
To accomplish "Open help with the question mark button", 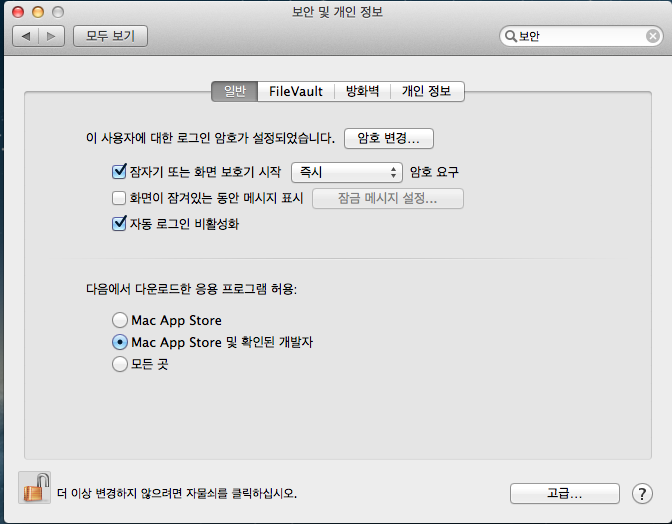I will click(642, 494).
